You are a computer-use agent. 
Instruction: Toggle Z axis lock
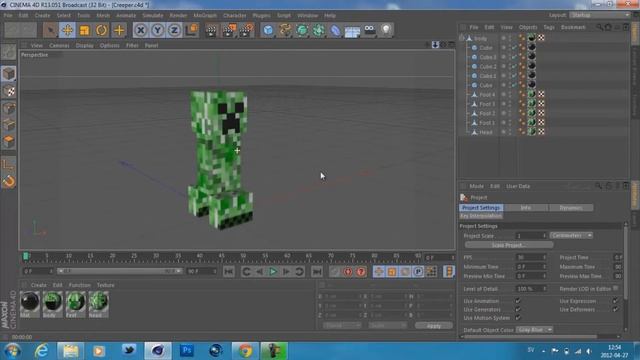[x=174, y=30]
